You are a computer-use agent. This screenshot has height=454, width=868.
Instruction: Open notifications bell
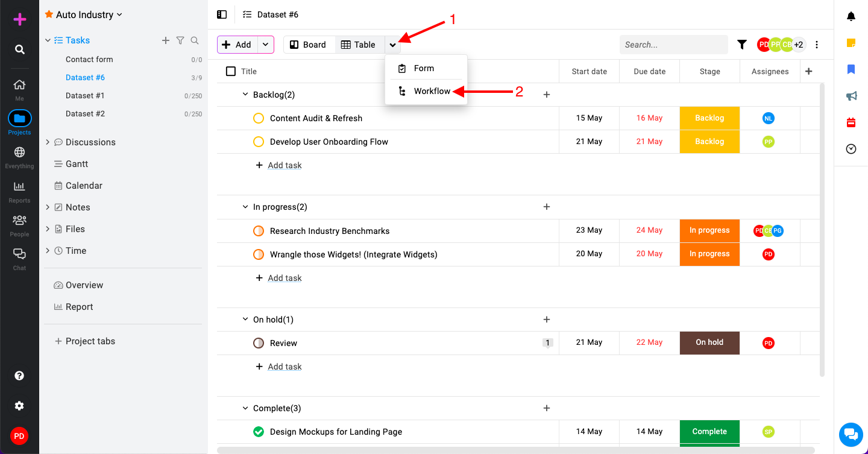(x=851, y=16)
